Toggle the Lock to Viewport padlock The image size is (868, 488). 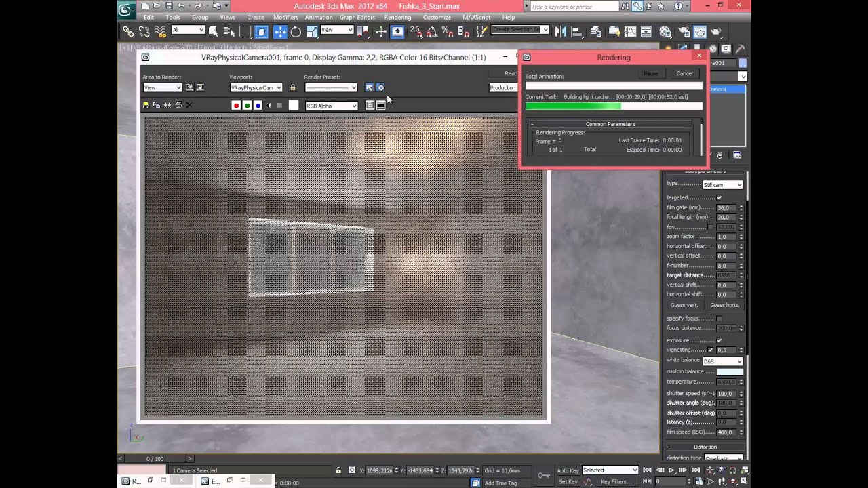tap(293, 87)
